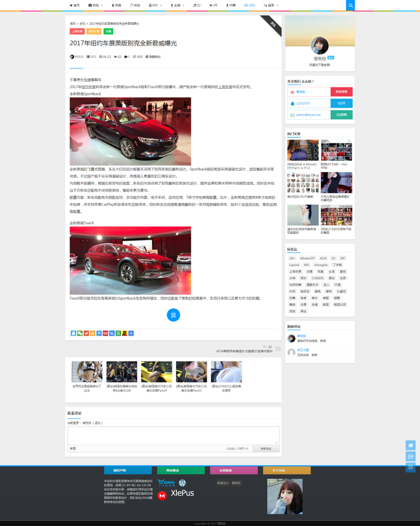The width and height of the screenshot is (420, 526).
Task: Expand the 主播 menu dropdown
Action: [183, 6]
